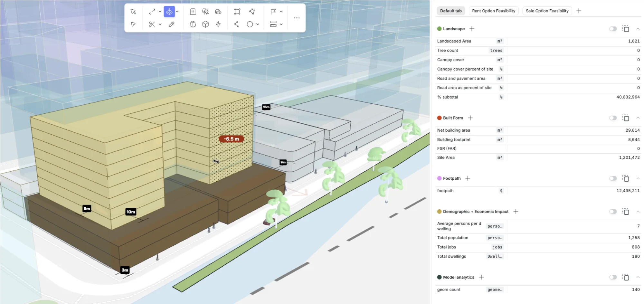Add a metric to Footpath section
Screen dimensions: 644x304
tap(468, 178)
